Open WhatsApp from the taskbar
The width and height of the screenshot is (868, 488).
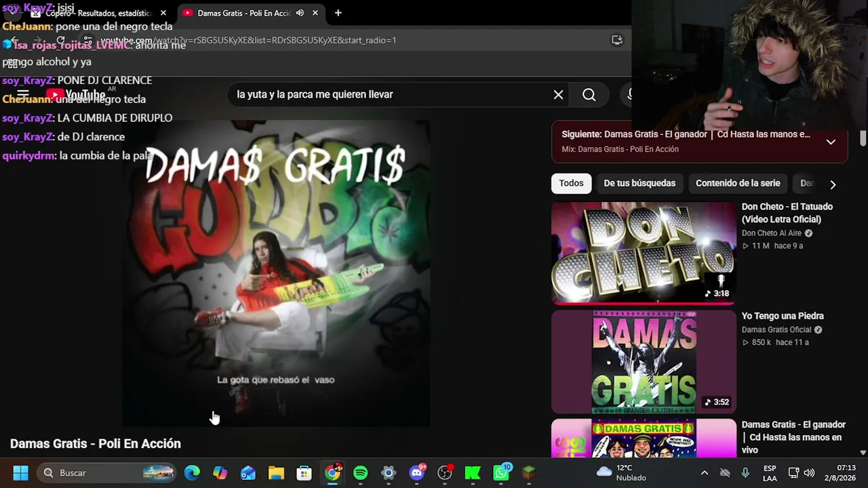pyautogui.click(x=502, y=472)
